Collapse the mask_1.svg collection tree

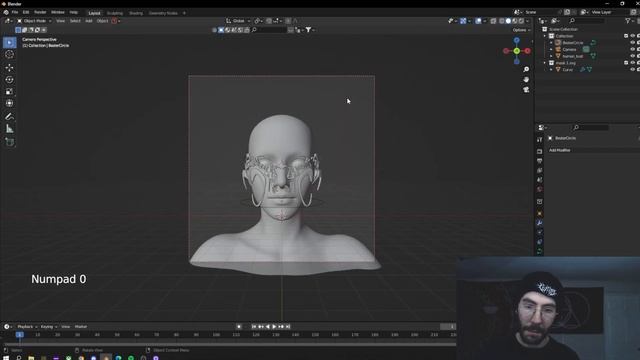coord(544,63)
